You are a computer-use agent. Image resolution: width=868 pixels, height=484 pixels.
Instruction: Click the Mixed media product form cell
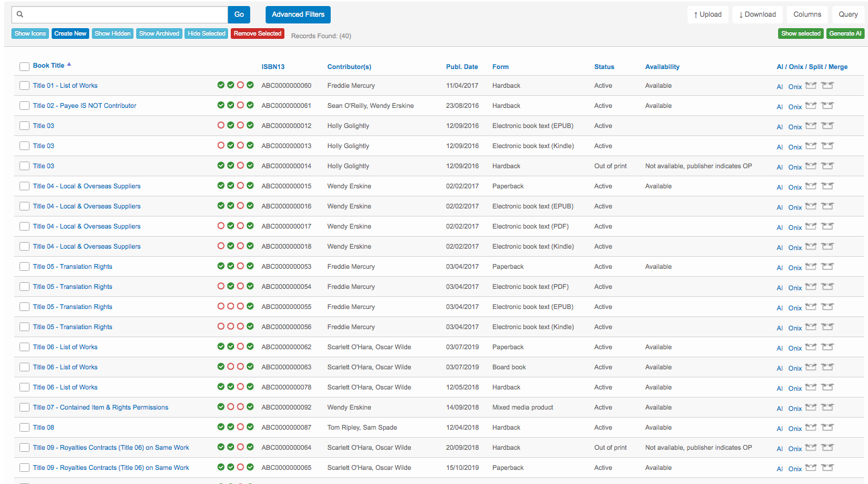[523, 407]
